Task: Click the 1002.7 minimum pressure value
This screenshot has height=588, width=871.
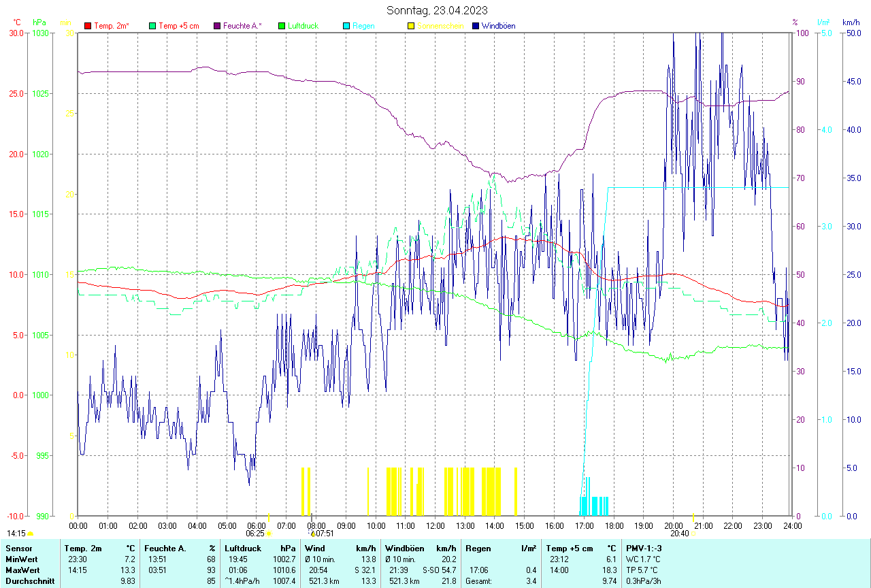Action: pos(284,559)
